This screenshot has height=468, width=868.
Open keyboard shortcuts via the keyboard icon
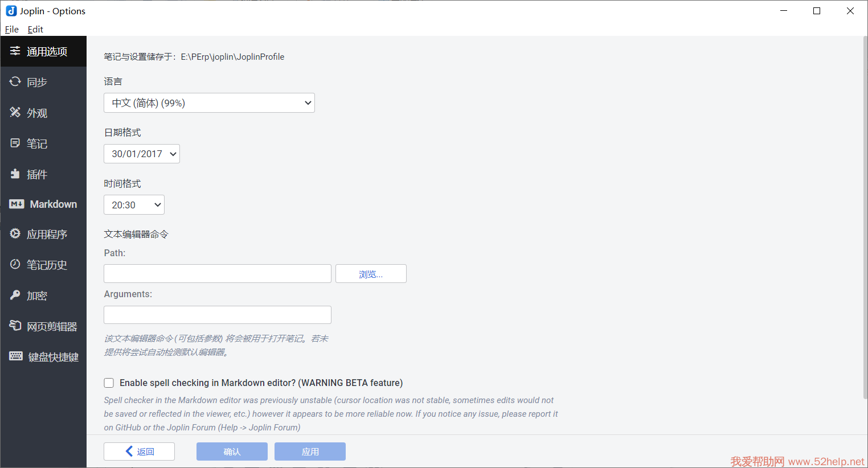click(x=16, y=356)
